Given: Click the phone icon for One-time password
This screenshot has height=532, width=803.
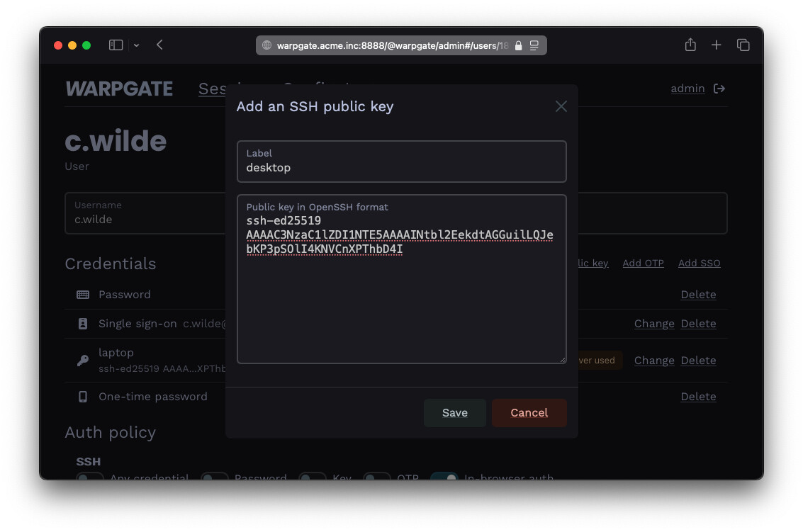Looking at the screenshot, I should click(x=83, y=397).
